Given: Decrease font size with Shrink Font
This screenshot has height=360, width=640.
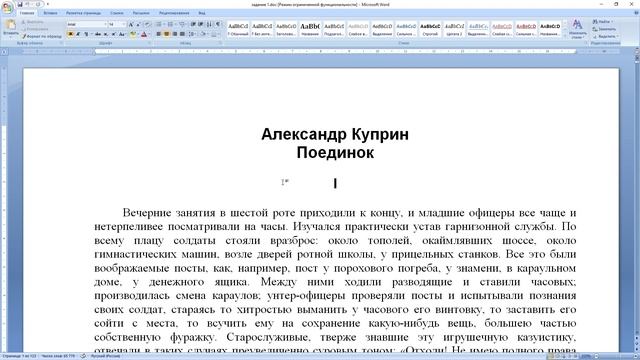Looking at the screenshot, I should click(x=138, y=24).
